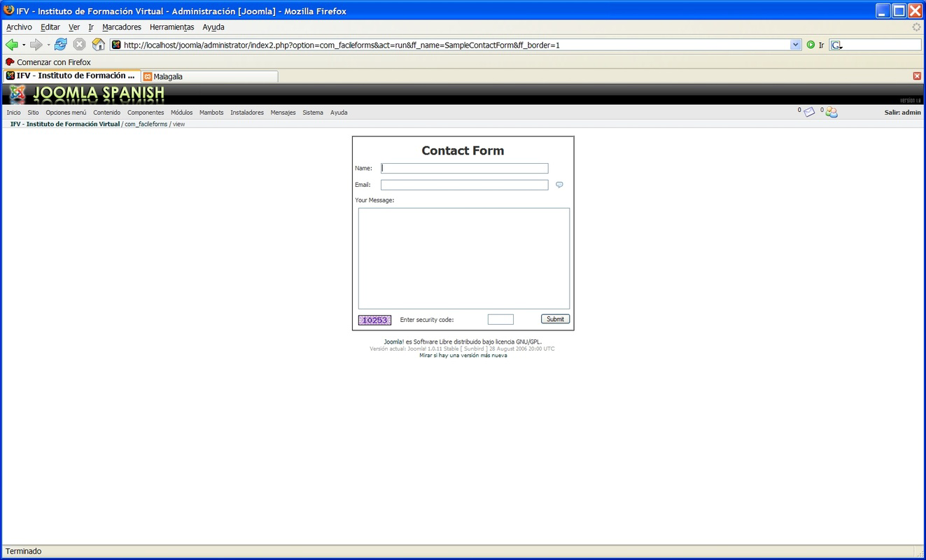
Task: Open the Mensajes menu
Action: pos(283,113)
